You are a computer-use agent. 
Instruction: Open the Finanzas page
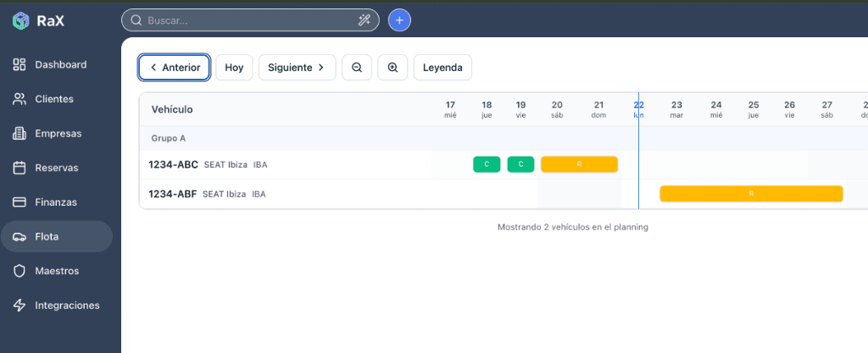click(56, 202)
